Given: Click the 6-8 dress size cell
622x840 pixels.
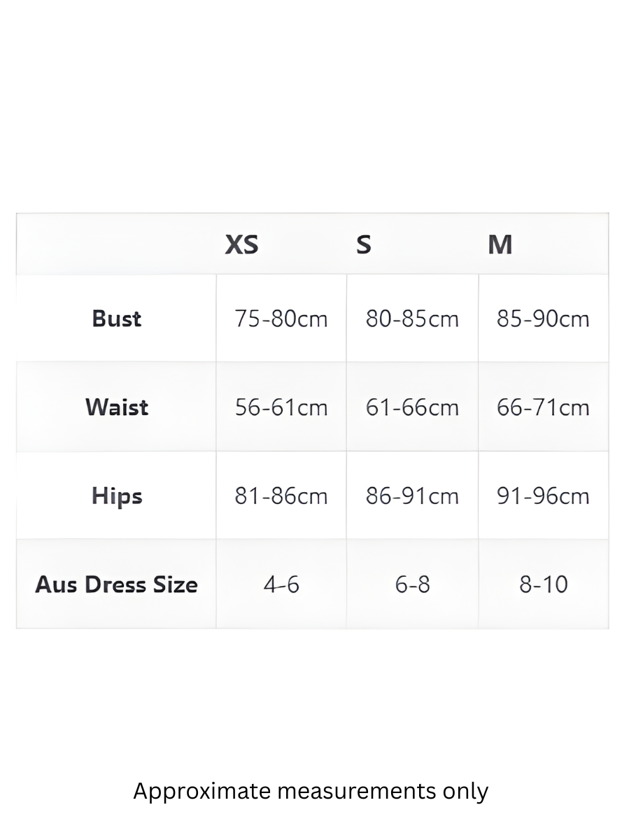Looking at the screenshot, I should (x=412, y=584).
